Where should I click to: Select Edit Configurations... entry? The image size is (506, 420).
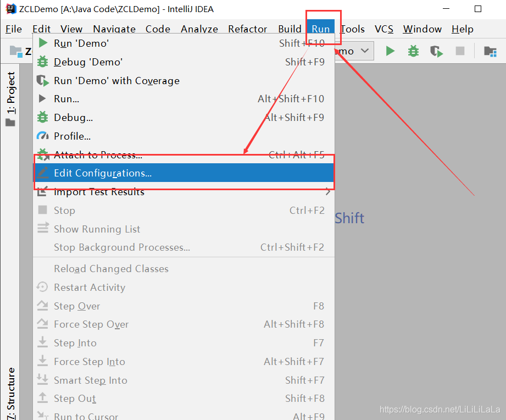click(x=184, y=173)
